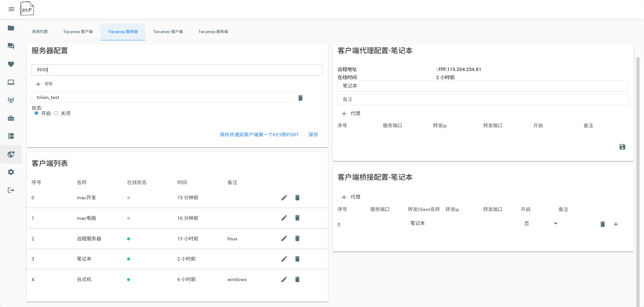Click the 保存 button in 服务器配置

[313, 135]
